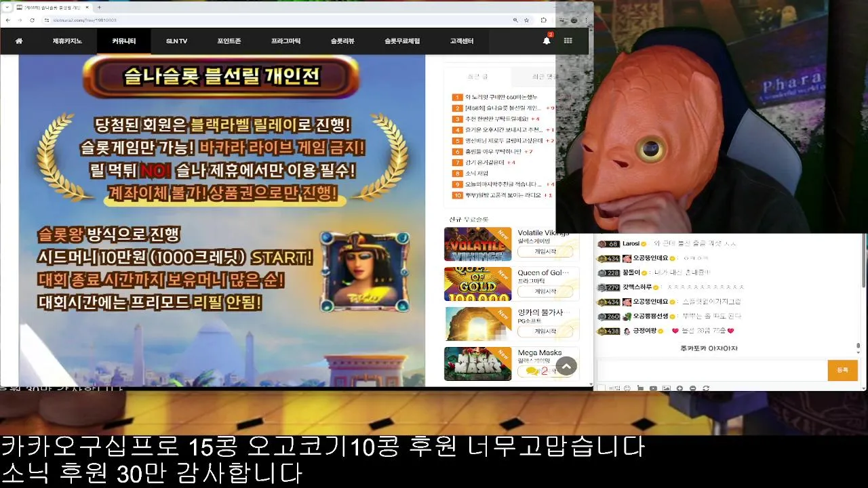Open the SLN TV menu
This screenshot has width=868, height=488.
click(176, 41)
